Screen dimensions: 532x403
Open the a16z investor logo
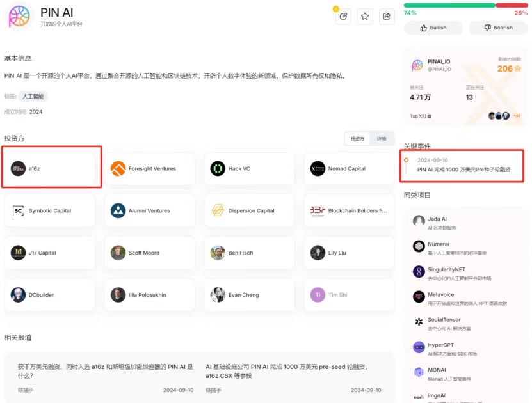click(x=18, y=169)
